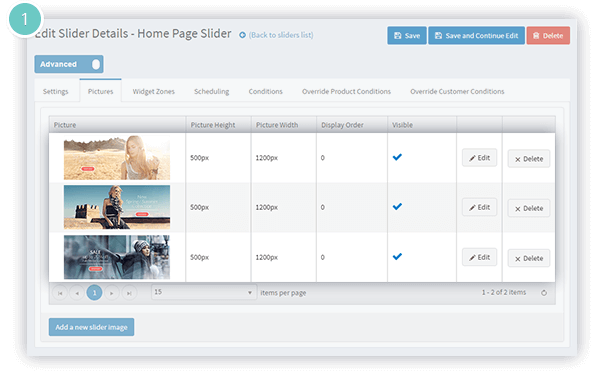Click the red Delete slider button
This screenshot has height=374, width=600.
click(x=548, y=36)
